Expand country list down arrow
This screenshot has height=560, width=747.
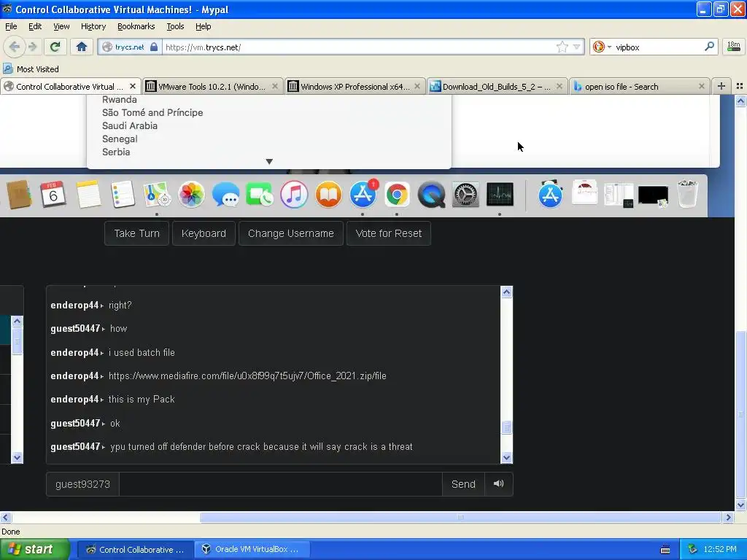(x=269, y=161)
